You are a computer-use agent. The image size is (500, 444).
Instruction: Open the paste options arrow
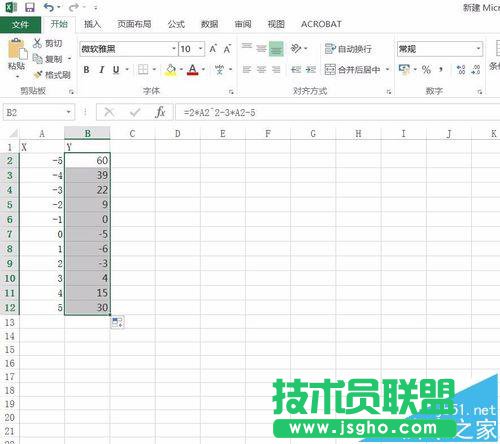click(17, 77)
